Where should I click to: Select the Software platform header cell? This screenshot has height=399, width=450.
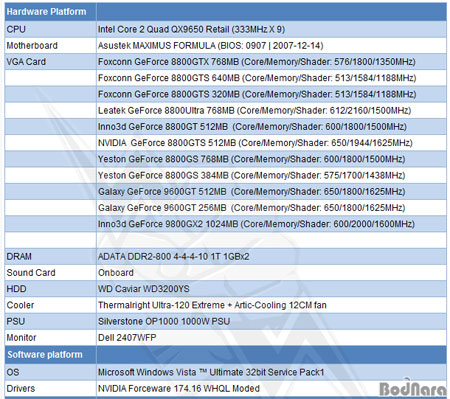[x=51, y=355]
